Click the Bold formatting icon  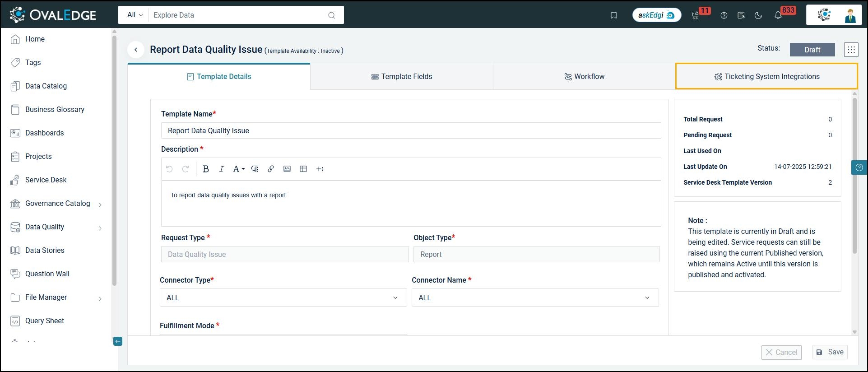[x=206, y=169]
